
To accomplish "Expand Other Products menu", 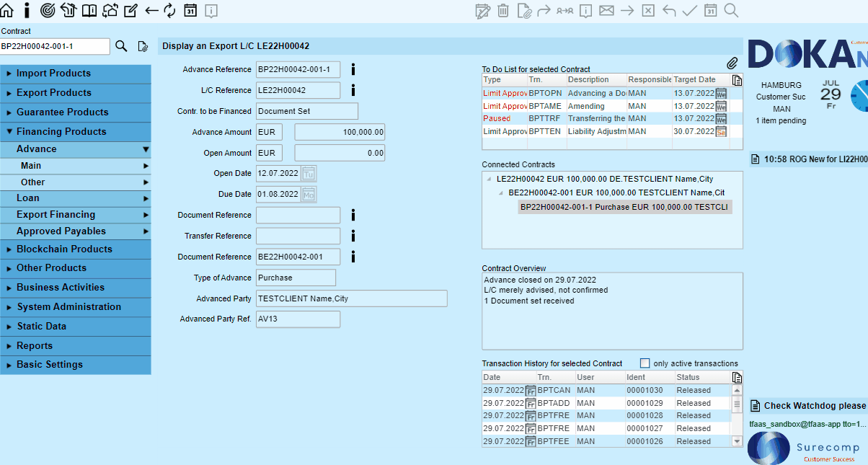I will [76, 268].
